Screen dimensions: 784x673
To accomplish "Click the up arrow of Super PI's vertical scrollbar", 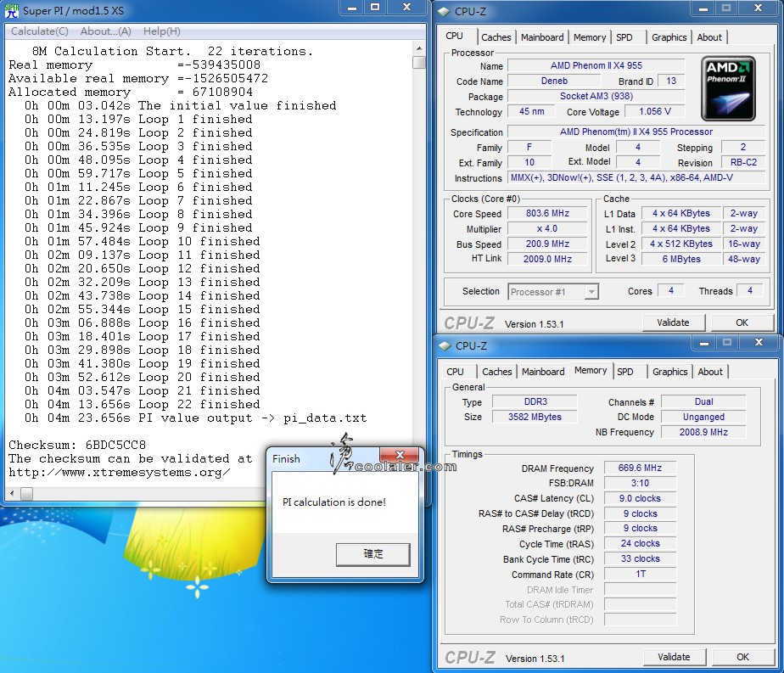I will (x=419, y=48).
